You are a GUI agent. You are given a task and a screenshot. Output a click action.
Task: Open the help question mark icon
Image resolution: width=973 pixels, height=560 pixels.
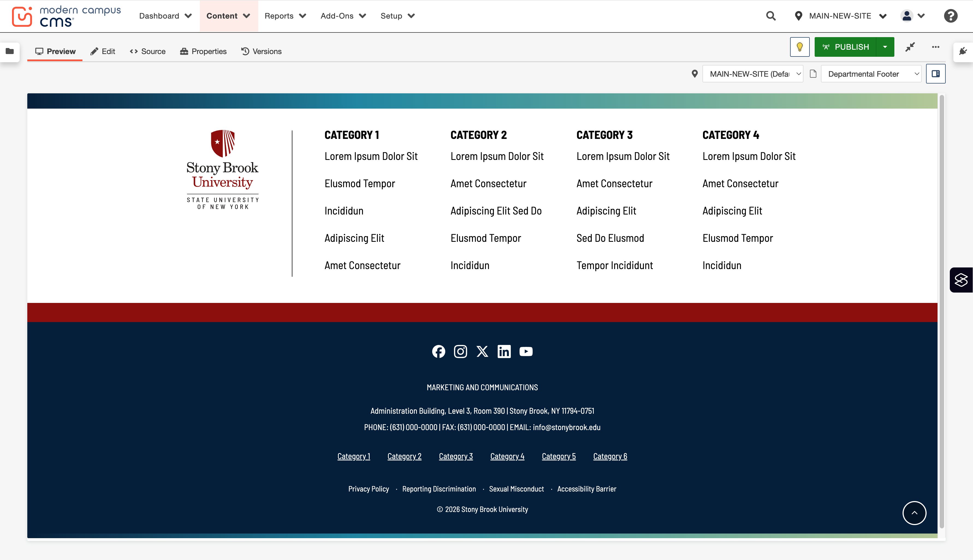click(950, 16)
